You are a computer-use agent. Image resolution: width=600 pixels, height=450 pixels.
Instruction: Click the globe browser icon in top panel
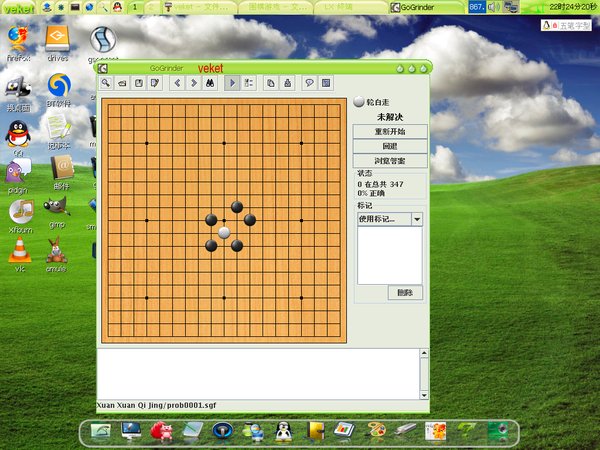coord(90,7)
